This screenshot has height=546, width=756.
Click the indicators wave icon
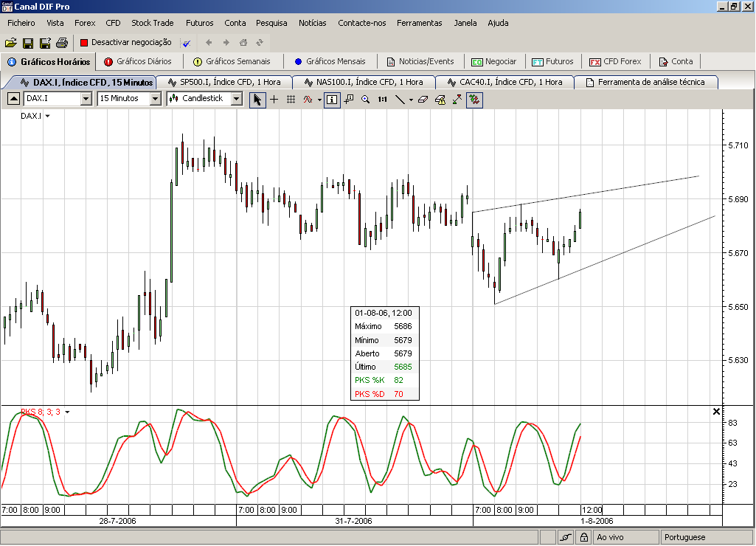point(308,100)
